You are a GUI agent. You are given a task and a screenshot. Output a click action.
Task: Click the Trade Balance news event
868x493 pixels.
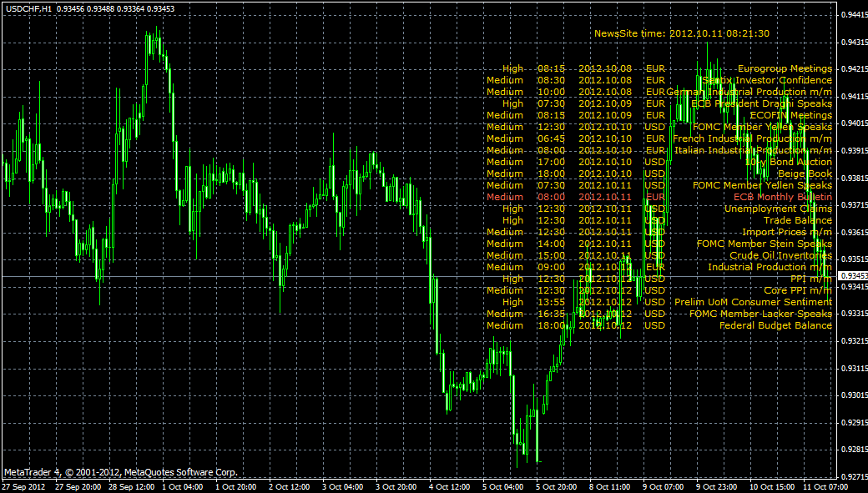[798, 220]
